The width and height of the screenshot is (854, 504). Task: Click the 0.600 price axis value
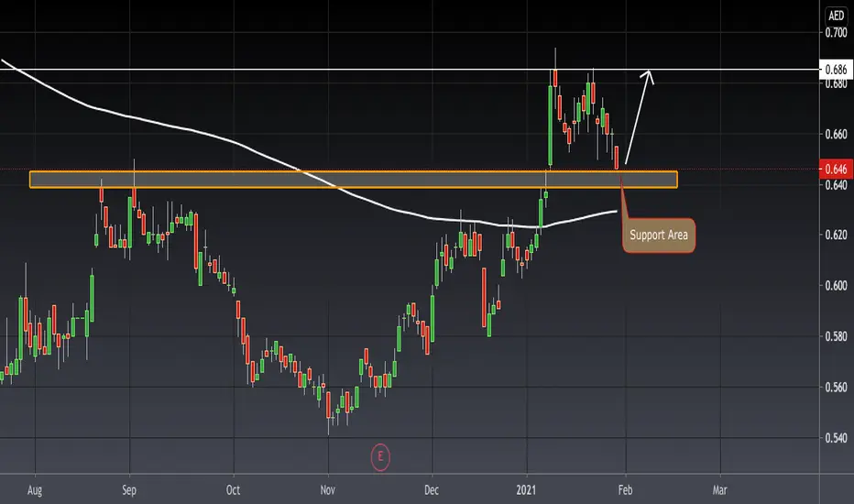coord(836,286)
